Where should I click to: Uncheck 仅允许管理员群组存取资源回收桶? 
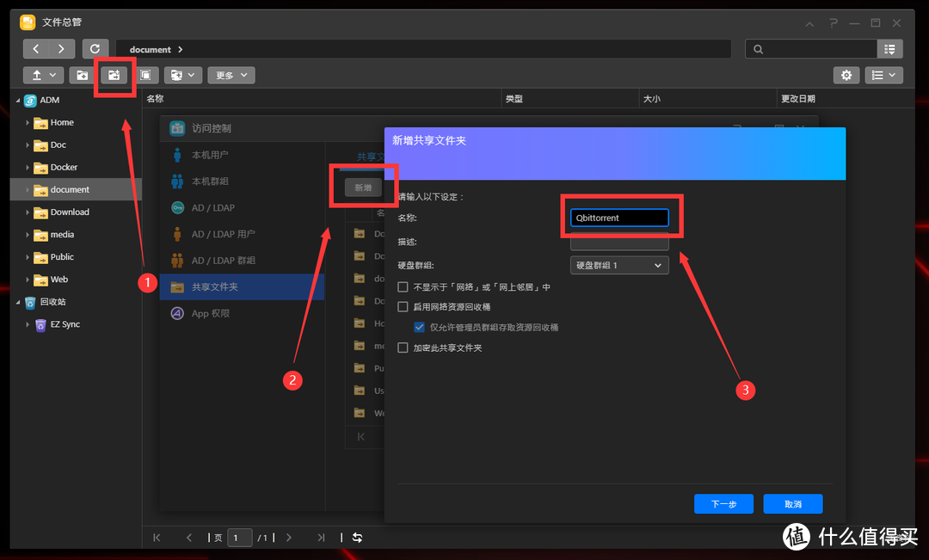click(x=420, y=327)
